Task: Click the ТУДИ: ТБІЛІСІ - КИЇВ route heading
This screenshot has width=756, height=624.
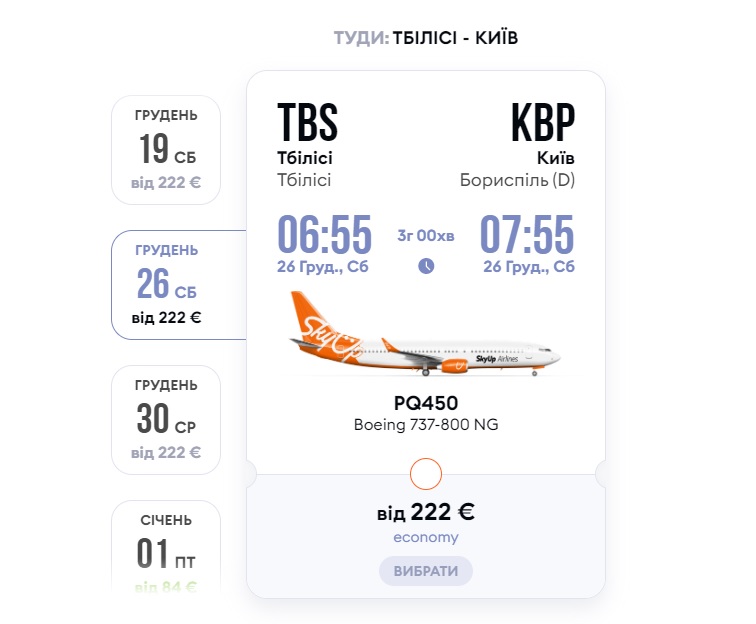Action: 426,39
